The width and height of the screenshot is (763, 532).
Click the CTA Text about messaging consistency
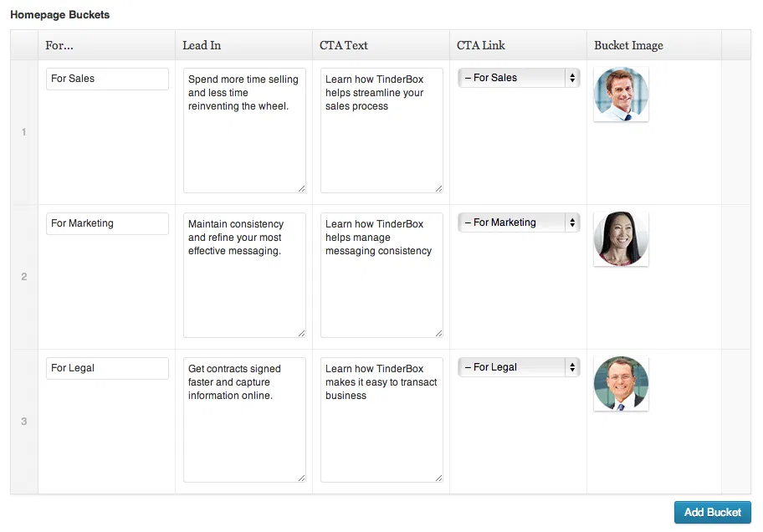[381, 275]
